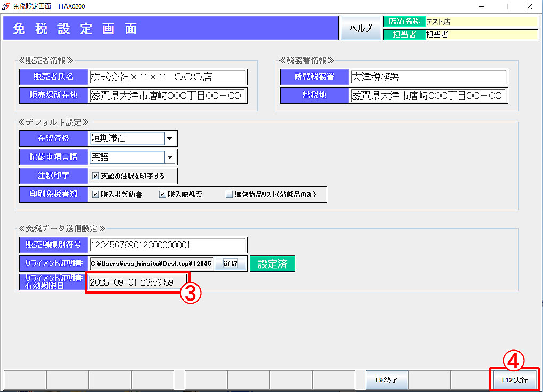
Task: Click the 販売場識別符号 input field
Action: point(167,245)
